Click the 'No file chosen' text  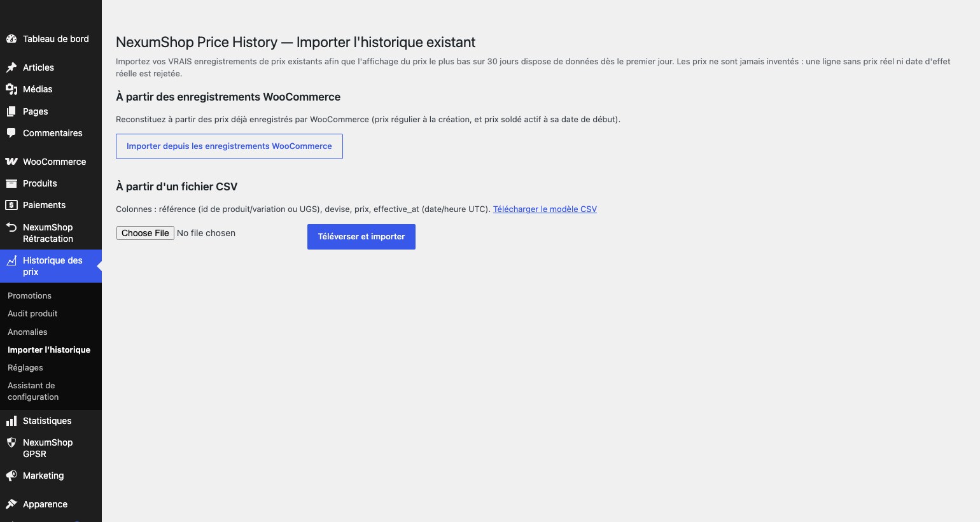pyautogui.click(x=206, y=233)
